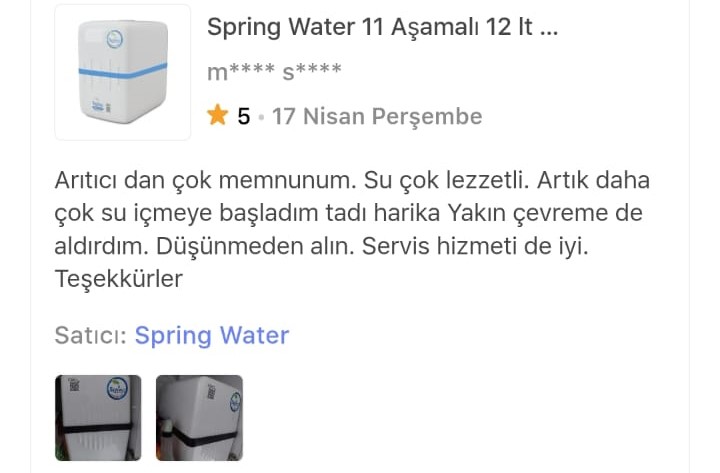720x473 pixels.
Task: Click the orange star rating icon
Action: [217, 115]
